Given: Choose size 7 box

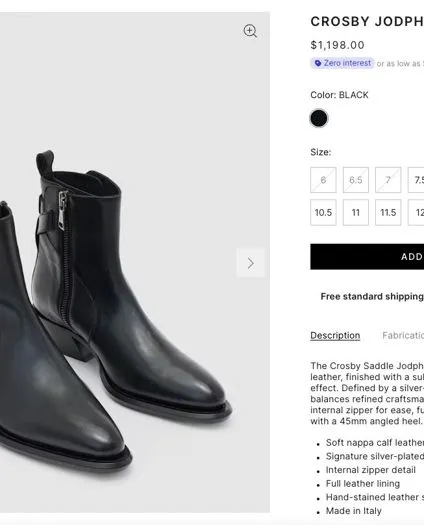Looking at the screenshot, I should pyautogui.click(x=388, y=180).
